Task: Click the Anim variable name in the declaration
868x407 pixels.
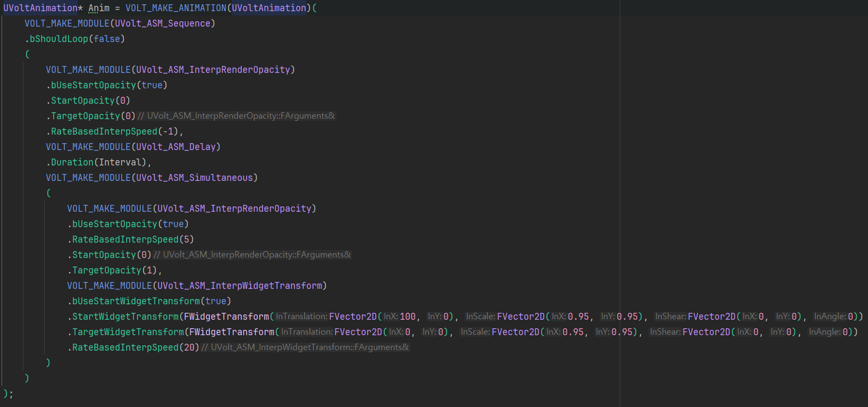Action: point(99,8)
